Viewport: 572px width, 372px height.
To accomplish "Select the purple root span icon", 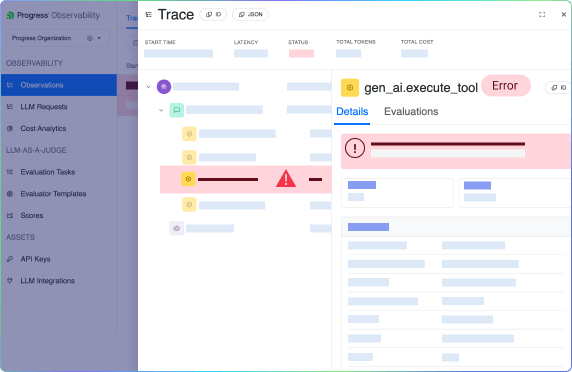I will click(164, 87).
